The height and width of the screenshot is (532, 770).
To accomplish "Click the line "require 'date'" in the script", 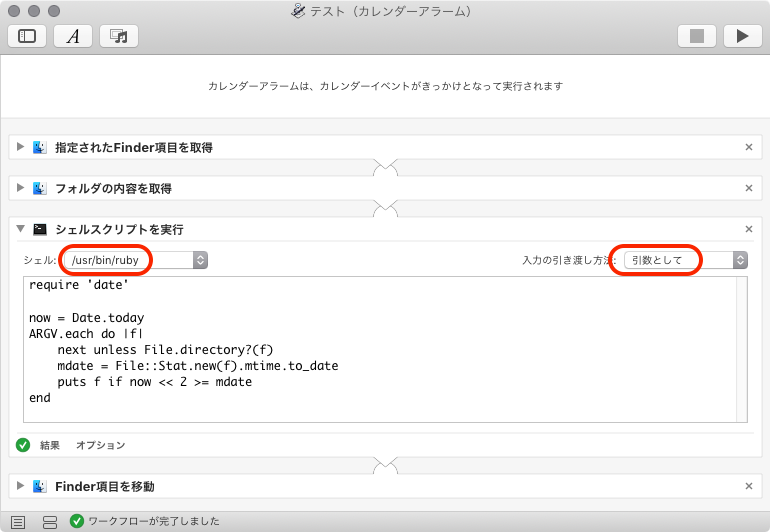I will coord(79,285).
